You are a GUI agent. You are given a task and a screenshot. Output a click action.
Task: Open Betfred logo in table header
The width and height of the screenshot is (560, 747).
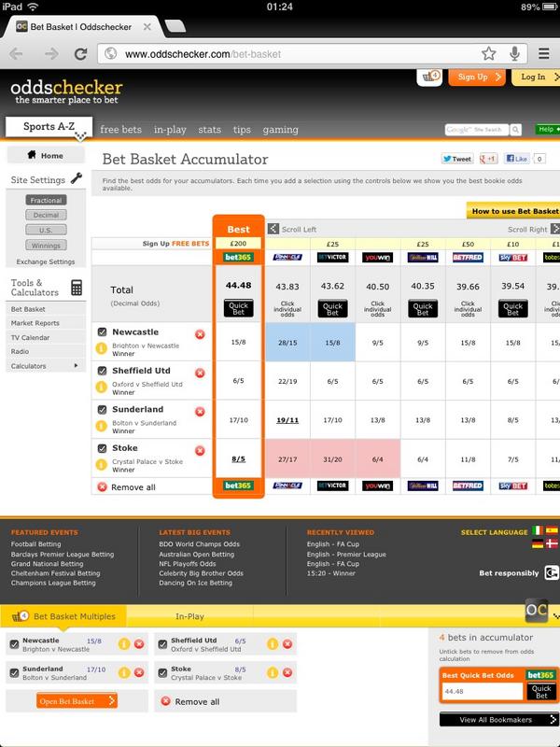click(x=468, y=258)
